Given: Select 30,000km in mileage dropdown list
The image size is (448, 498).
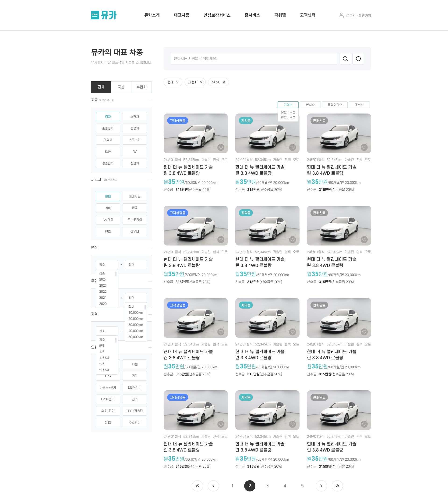Looking at the screenshot, I should [136, 325].
